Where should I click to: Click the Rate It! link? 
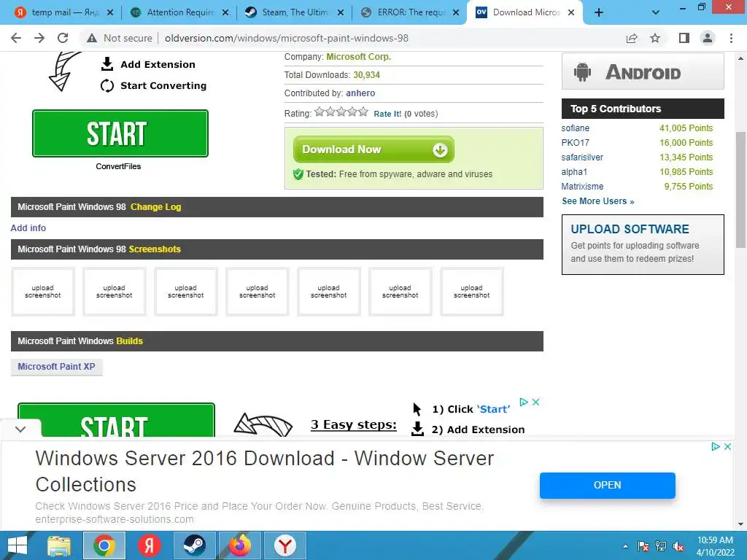tap(387, 114)
